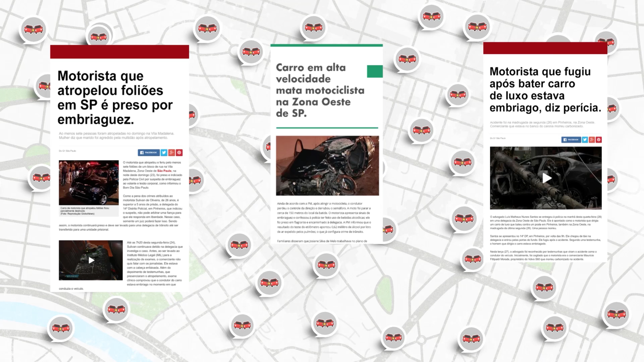644x362 pixels.
Task: Pin the carro de luxo article via Pinterest icon
Action: click(x=599, y=139)
